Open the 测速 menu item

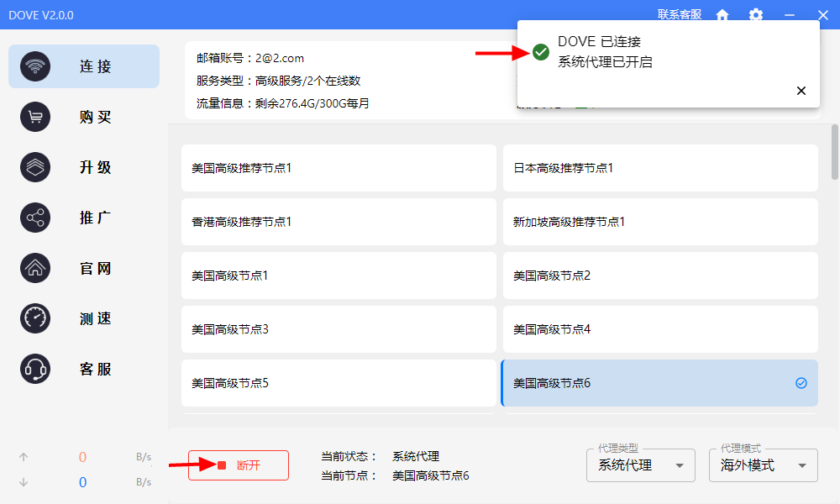[96, 318]
